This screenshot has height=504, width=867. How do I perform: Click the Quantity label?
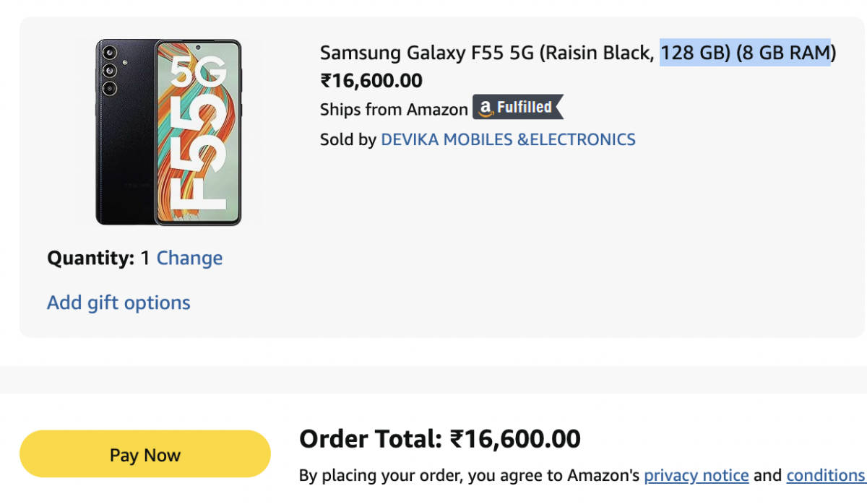tap(91, 258)
